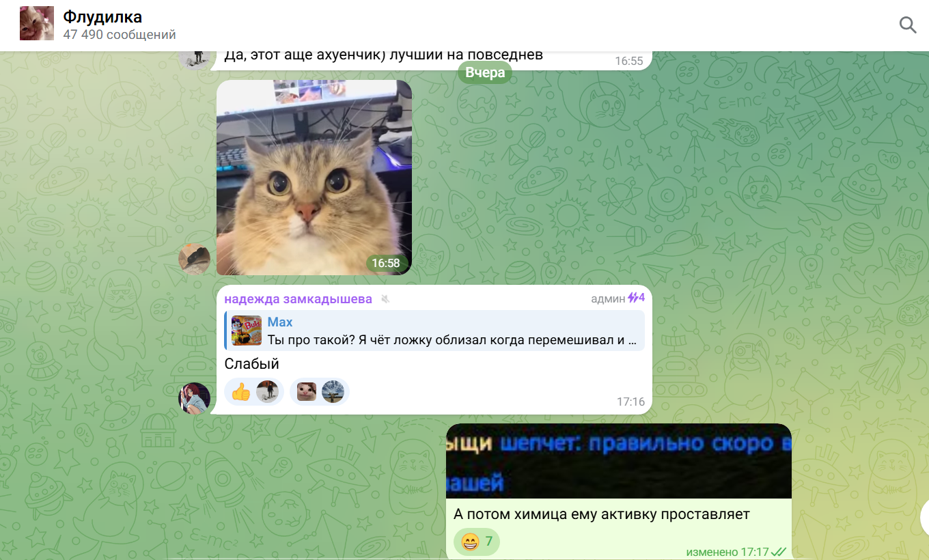This screenshot has height=560, width=929.
Task: Toggle the thumbs-up reaction on Слабый
Action: tap(252, 392)
